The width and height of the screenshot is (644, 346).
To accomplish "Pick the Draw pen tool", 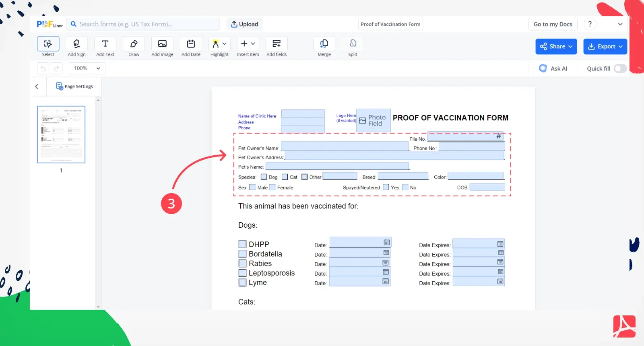I will coord(134,44).
